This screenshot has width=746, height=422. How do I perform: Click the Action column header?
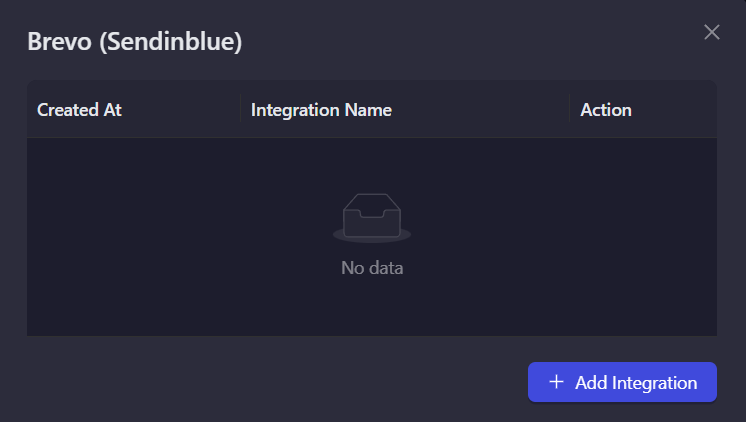643,110
